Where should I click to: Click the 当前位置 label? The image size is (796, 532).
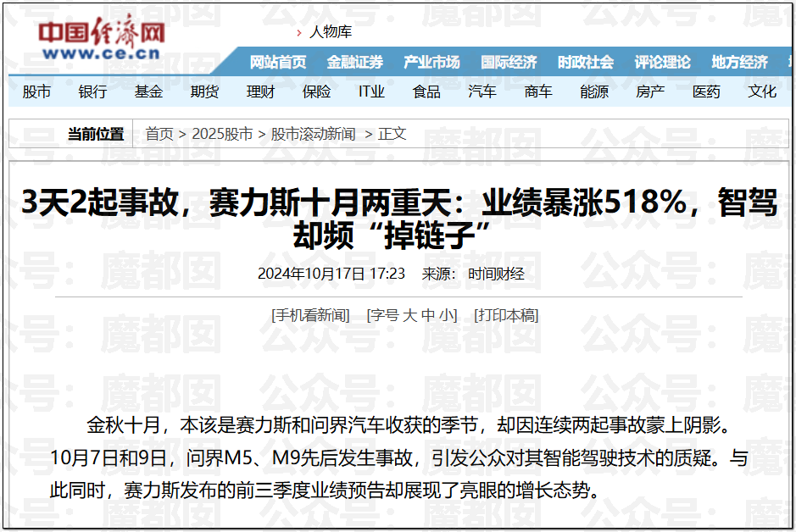(x=96, y=134)
